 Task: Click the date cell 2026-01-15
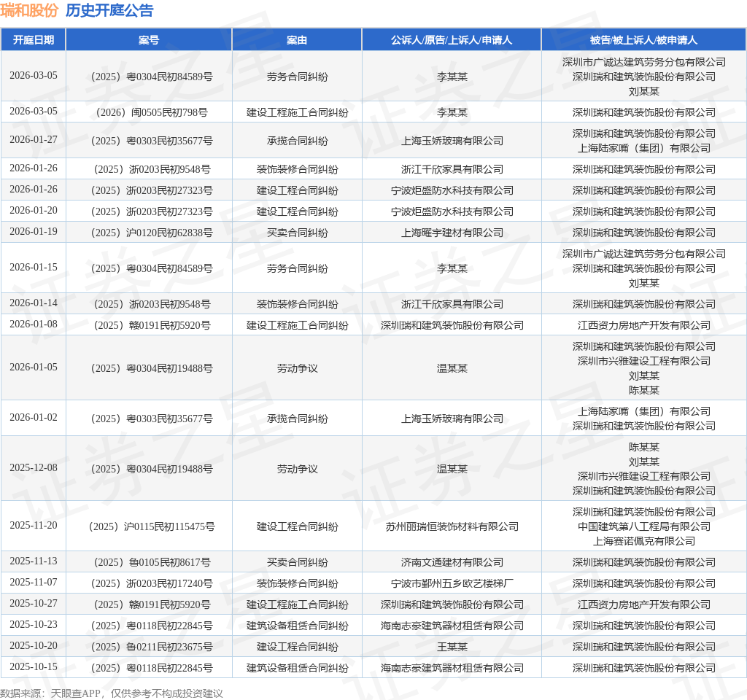[x=34, y=268]
